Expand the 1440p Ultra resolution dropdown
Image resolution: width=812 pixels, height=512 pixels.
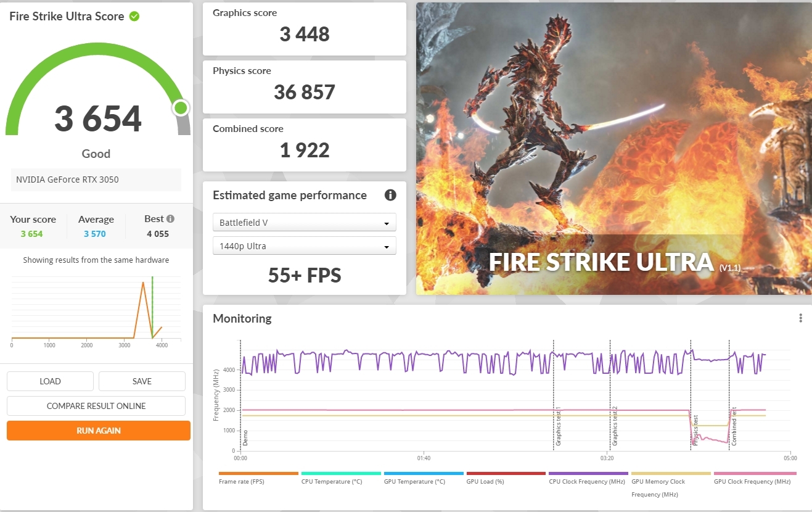pos(305,246)
